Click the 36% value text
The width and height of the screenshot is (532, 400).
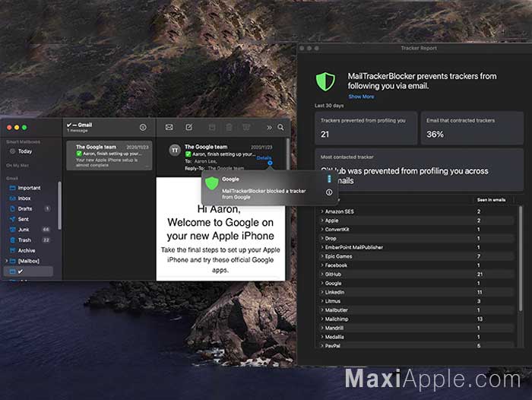pyautogui.click(x=435, y=135)
